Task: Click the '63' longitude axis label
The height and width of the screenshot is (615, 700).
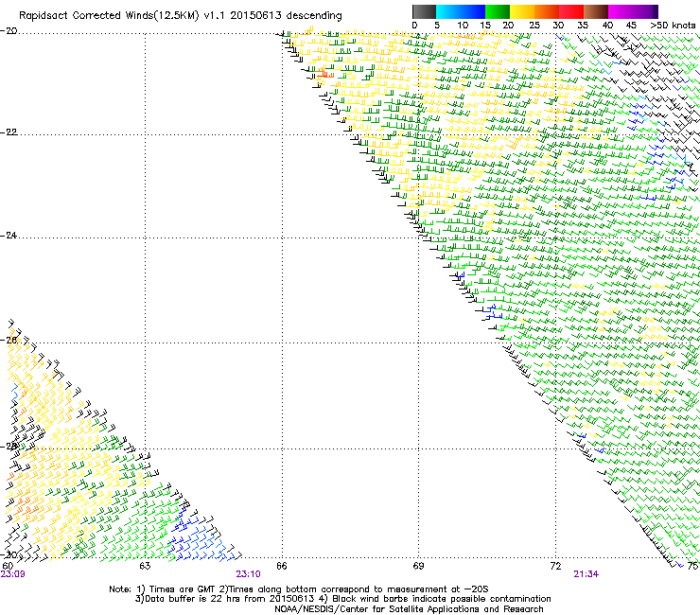Action: pyautogui.click(x=145, y=566)
